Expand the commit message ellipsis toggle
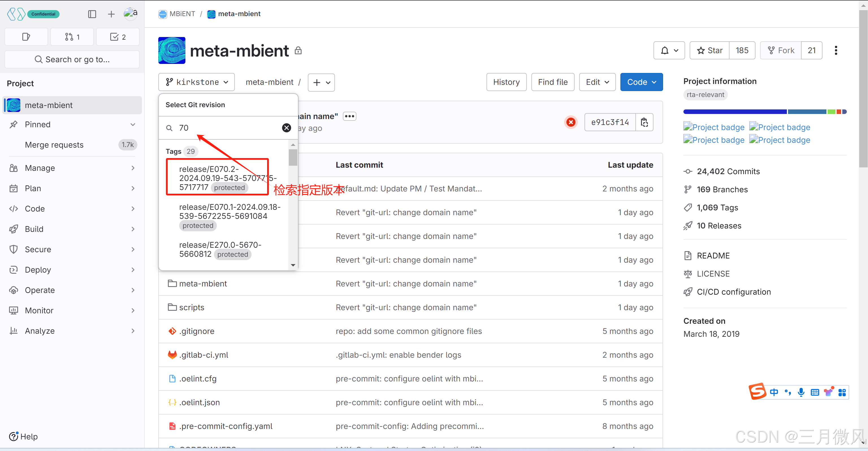 pyautogui.click(x=349, y=116)
